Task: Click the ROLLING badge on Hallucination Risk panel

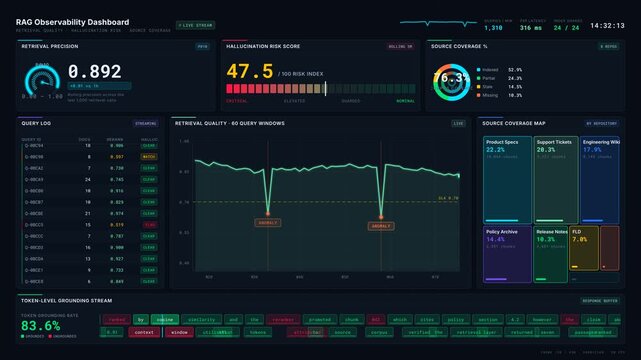Action: click(x=400, y=47)
